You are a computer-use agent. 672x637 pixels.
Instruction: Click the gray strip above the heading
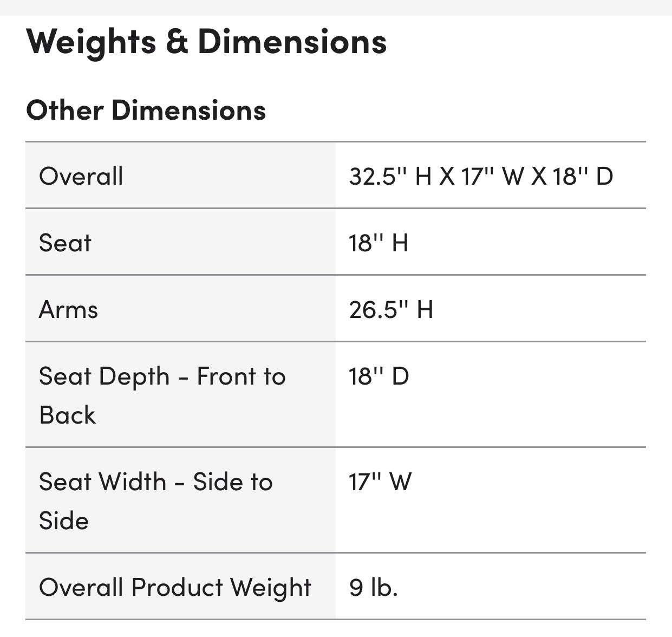[x=336, y=7]
